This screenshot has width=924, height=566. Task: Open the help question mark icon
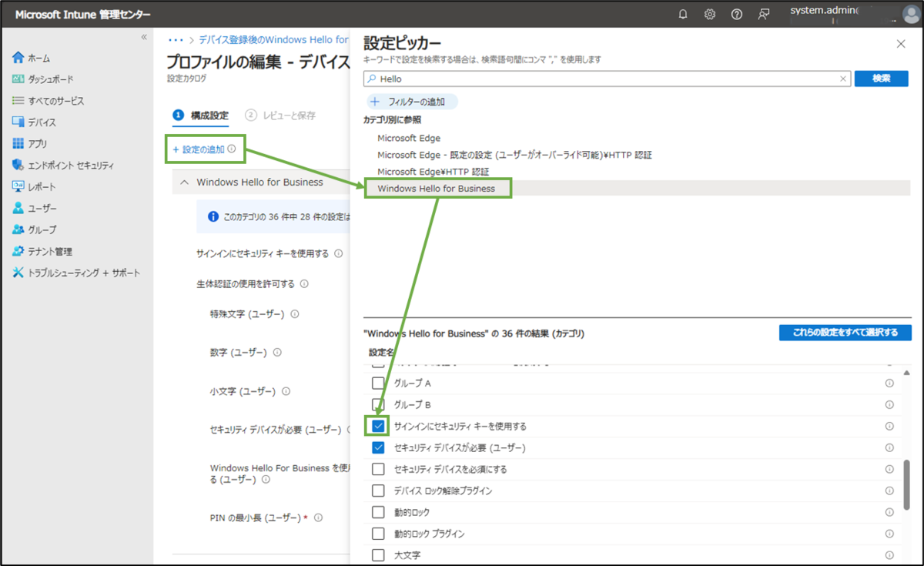(x=736, y=13)
